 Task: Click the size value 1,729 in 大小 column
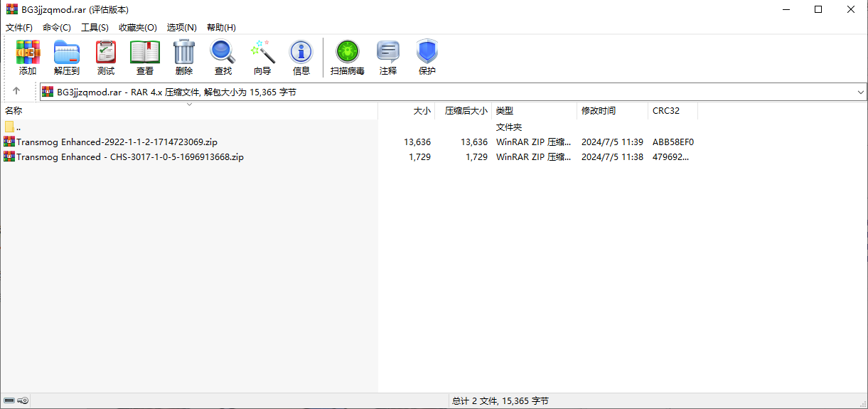[419, 157]
